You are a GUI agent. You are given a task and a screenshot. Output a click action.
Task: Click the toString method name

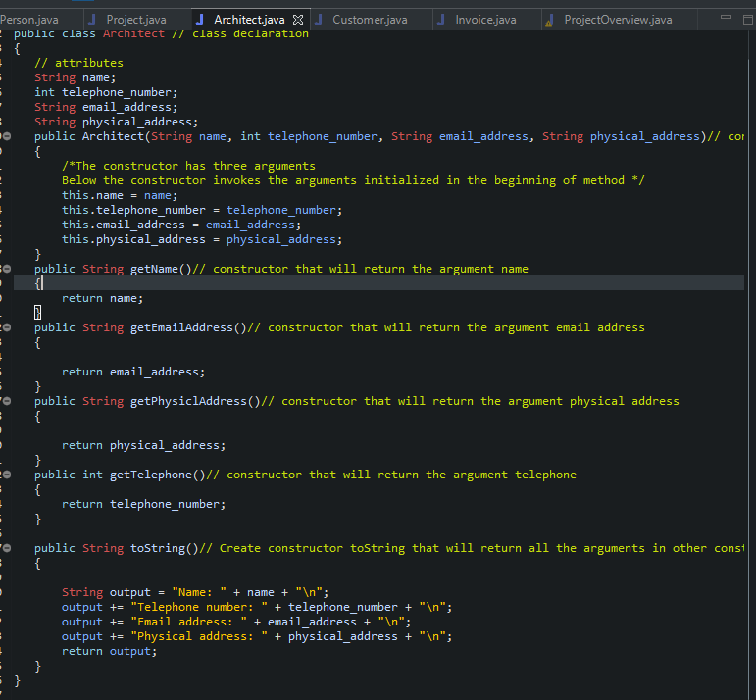158,548
